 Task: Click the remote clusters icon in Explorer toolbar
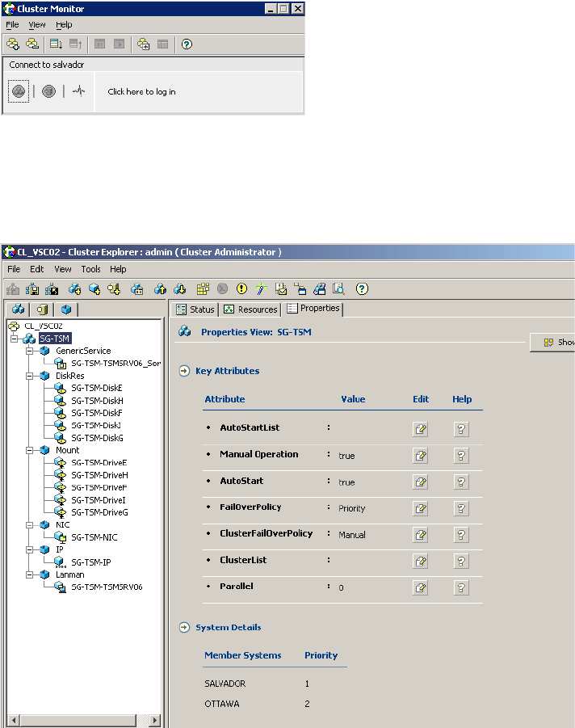click(x=319, y=289)
